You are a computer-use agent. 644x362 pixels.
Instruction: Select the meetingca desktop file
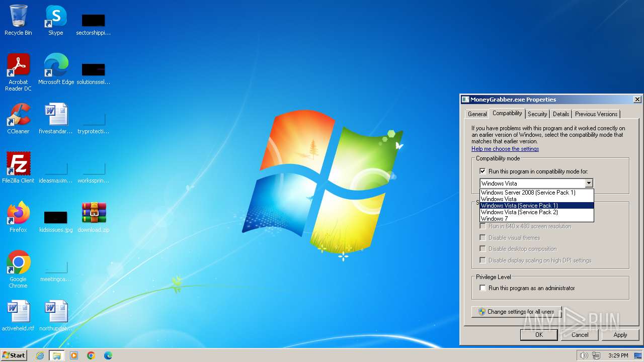[56, 271]
